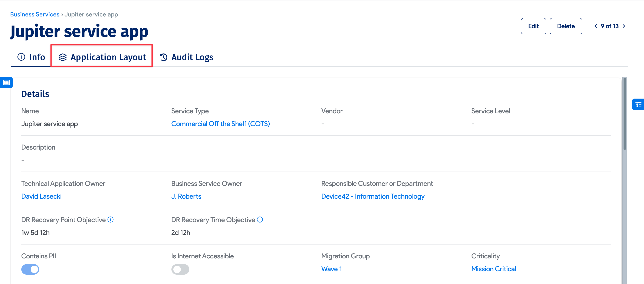Return to Business Services via breadcrumb
Image resolution: width=644 pixels, height=284 pixels.
(34, 14)
